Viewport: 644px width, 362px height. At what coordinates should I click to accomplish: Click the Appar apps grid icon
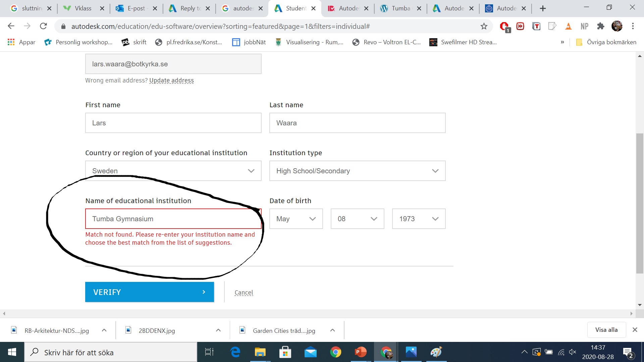tap(11, 42)
